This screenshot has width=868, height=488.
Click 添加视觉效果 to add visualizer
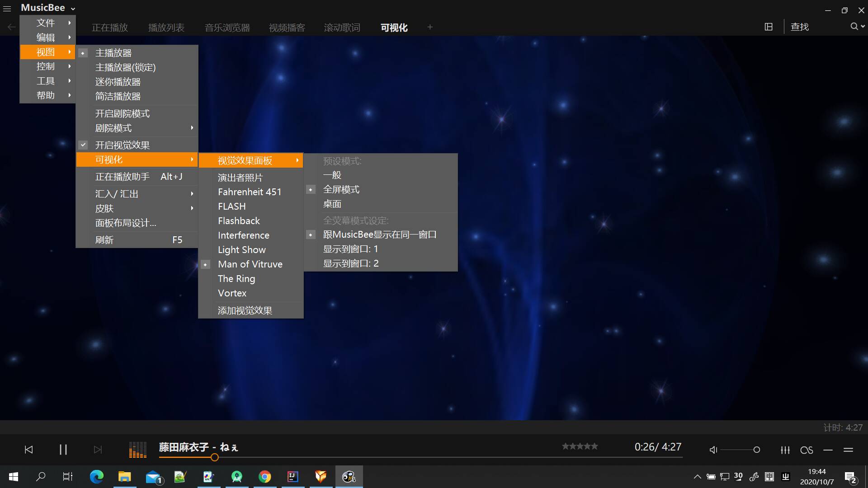point(245,310)
